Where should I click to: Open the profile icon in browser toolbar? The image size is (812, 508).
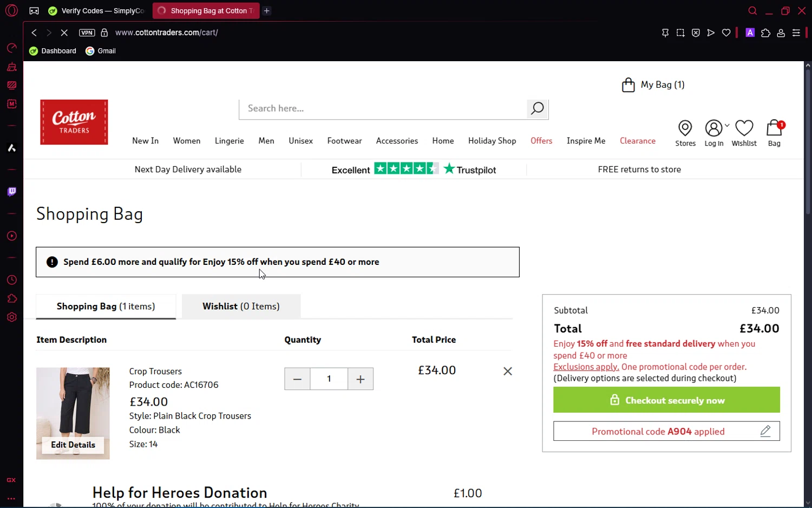[x=781, y=33]
